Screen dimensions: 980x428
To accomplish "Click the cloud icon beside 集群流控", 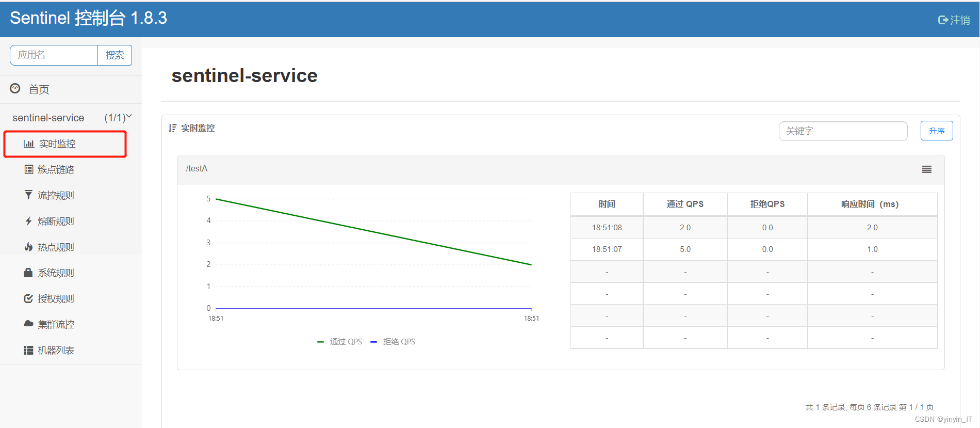I will tap(28, 324).
